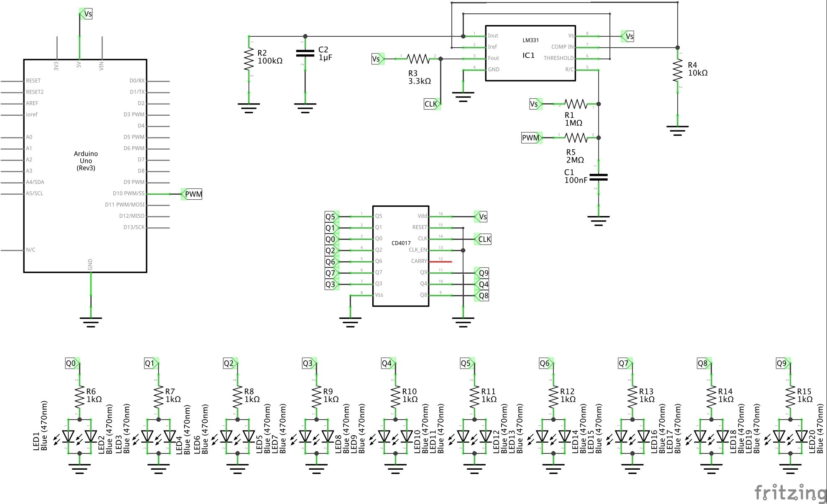The height and width of the screenshot is (504, 827).
Task: Click the Q0 net label above R6
Action: pyautogui.click(x=73, y=363)
